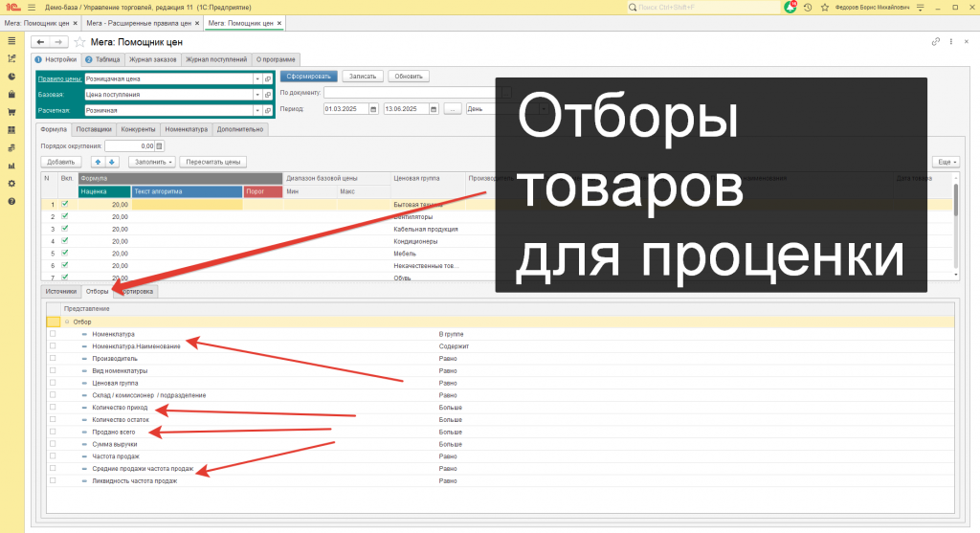
Task: Get link to this form icon
Action: [936, 42]
